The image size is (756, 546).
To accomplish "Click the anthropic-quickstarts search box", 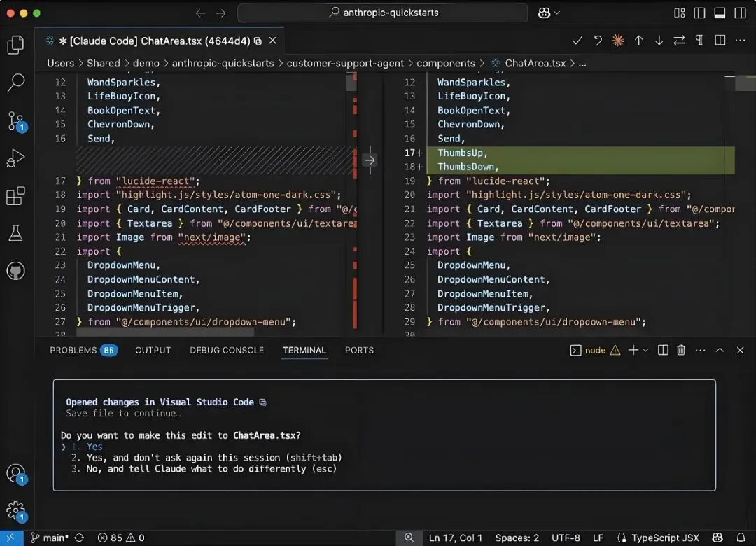I will tap(383, 13).
